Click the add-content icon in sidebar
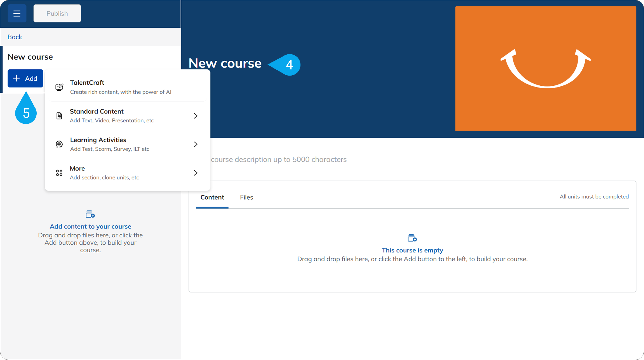Screen dimensions: 644x360 90,214
